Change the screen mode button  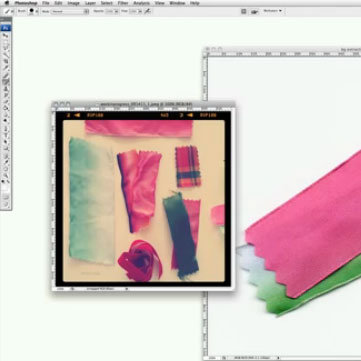coord(6,204)
